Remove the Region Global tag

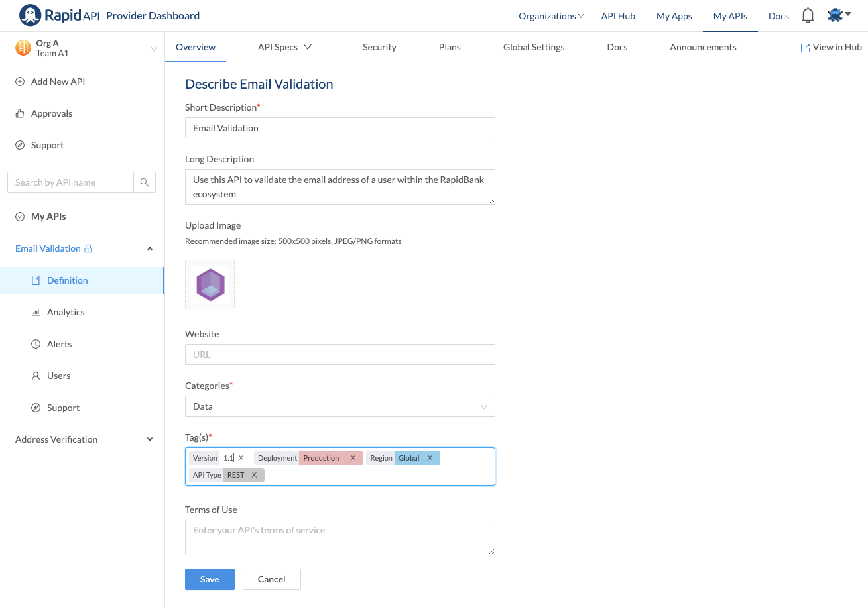click(430, 458)
